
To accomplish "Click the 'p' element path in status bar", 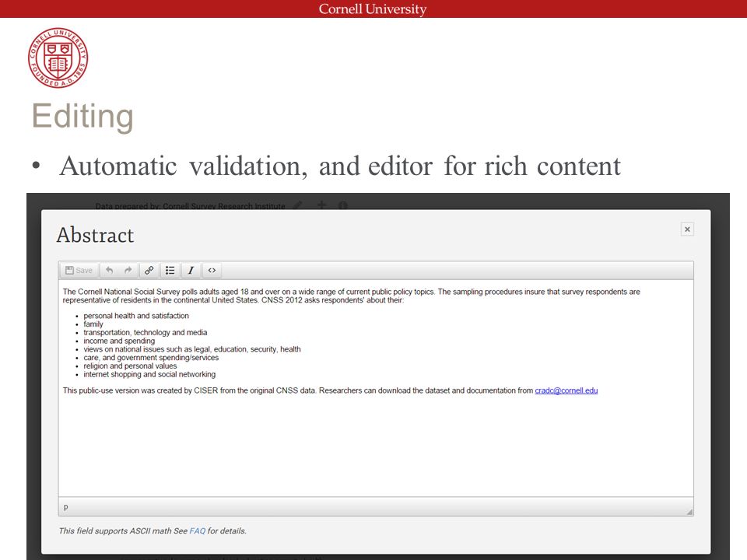I will coord(65,507).
